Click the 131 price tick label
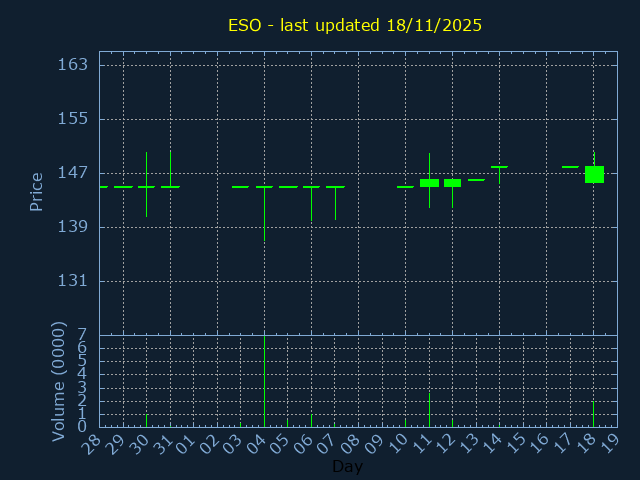This screenshot has width=640, height=480. coord(73,281)
